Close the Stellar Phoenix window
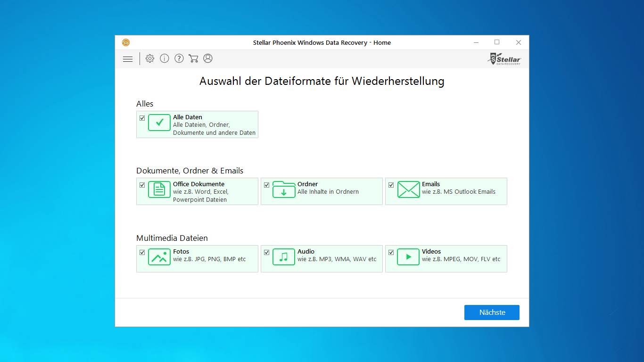Viewport: 644px width, 362px height. point(519,42)
